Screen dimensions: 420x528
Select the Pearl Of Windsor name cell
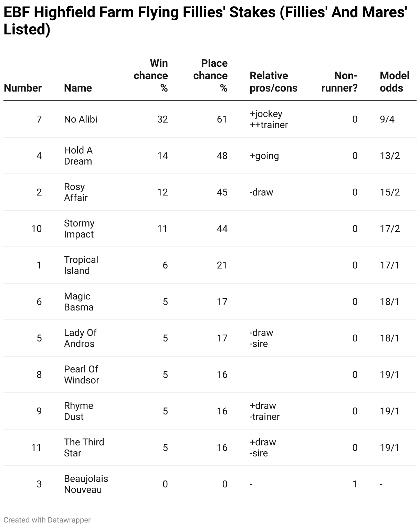[82, 374]
